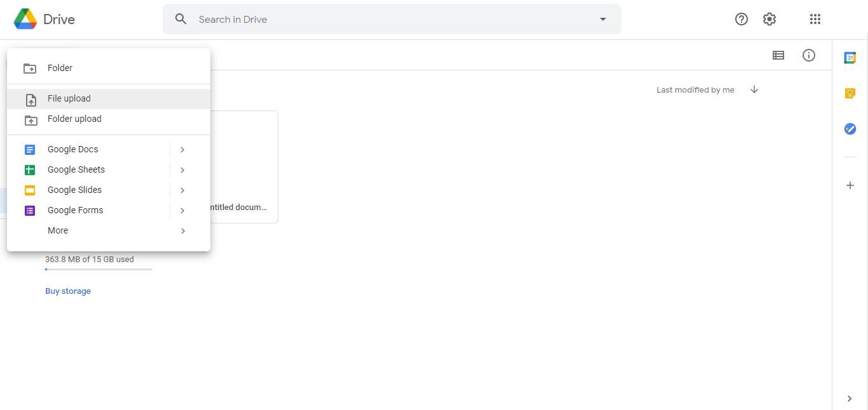
Task: Select File upload menu entry
Action: click(109, 98)
